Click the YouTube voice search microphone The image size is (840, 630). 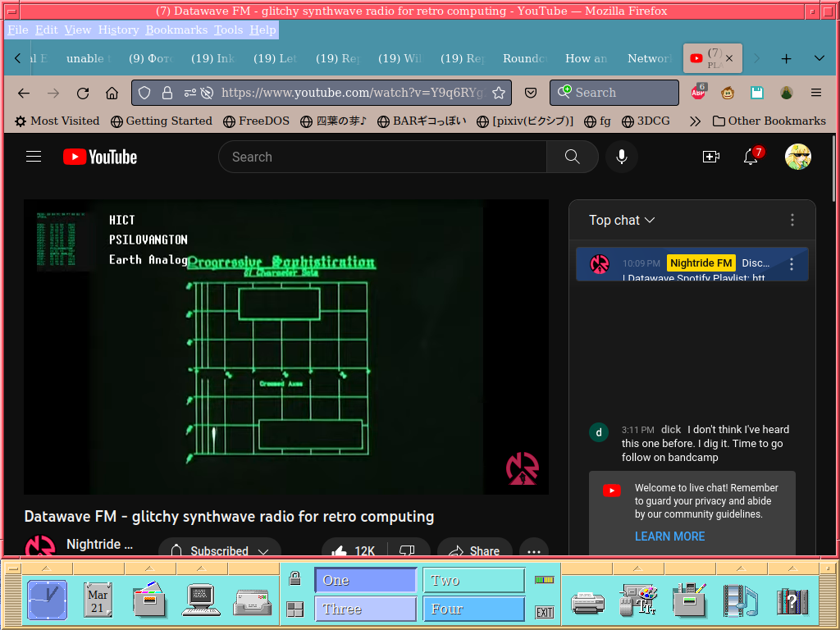622,157
